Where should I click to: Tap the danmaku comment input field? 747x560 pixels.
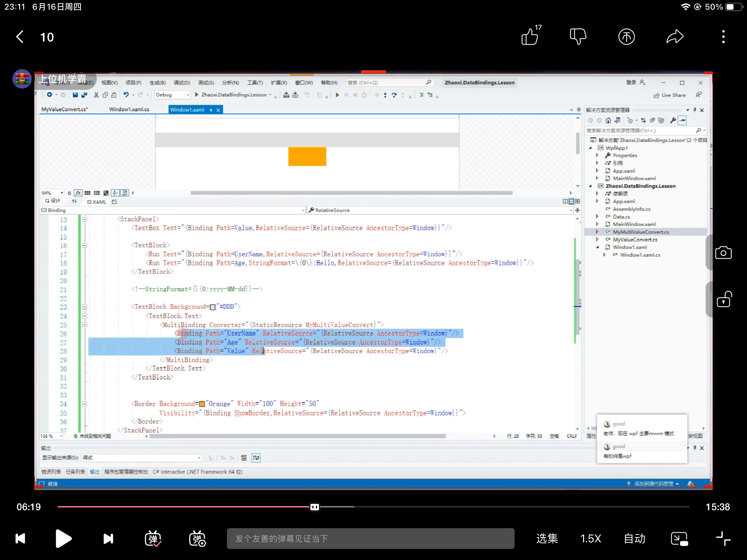(370, 539)
